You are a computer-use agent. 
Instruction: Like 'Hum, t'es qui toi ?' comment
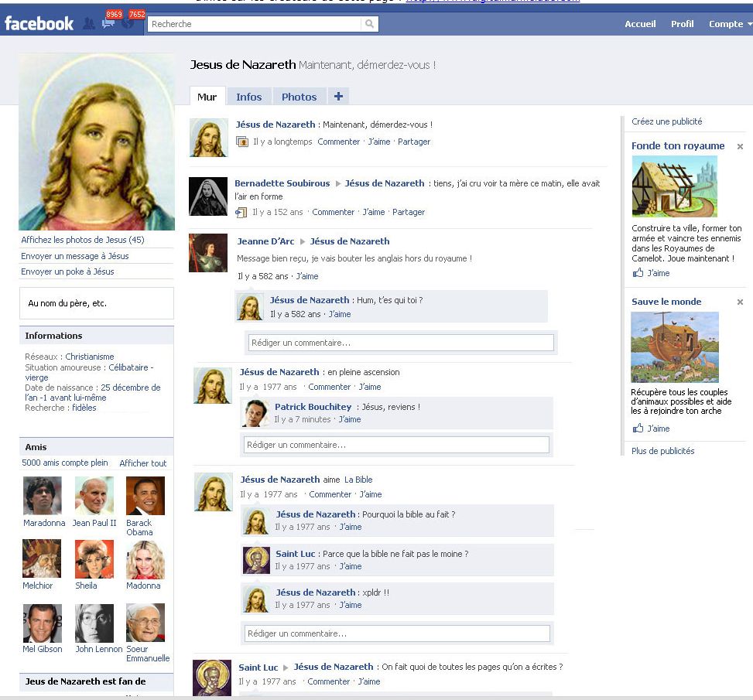(340, 314)
